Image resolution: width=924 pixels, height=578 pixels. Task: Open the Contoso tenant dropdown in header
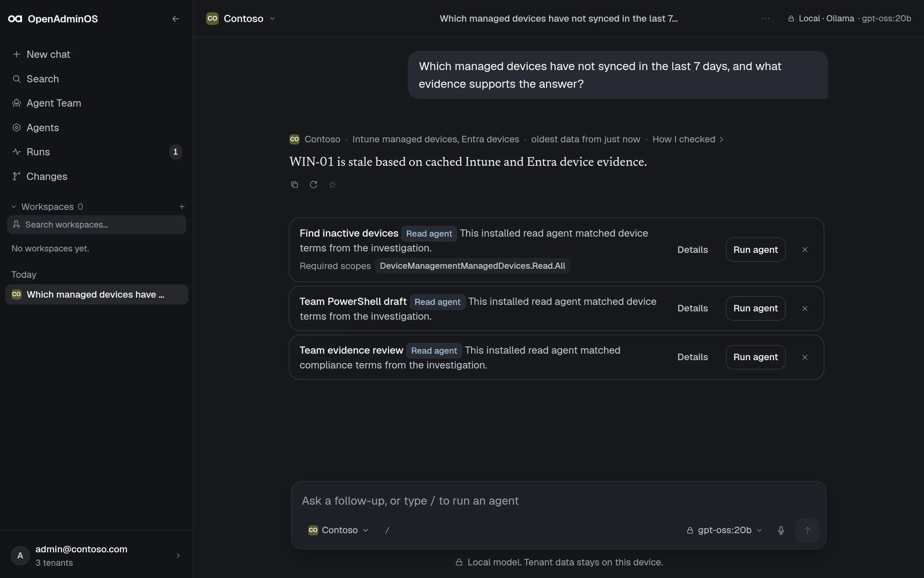point(240,18)
